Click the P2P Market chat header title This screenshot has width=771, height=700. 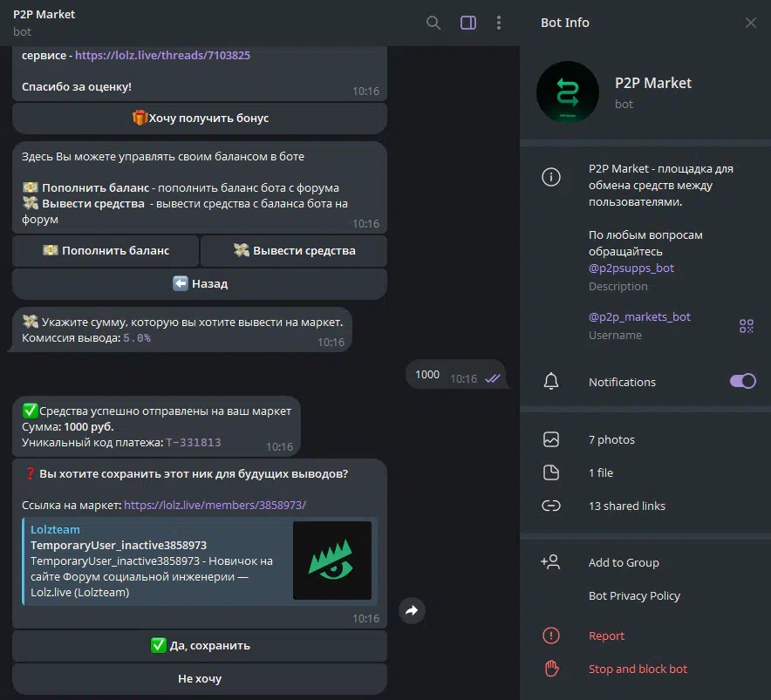44,14
